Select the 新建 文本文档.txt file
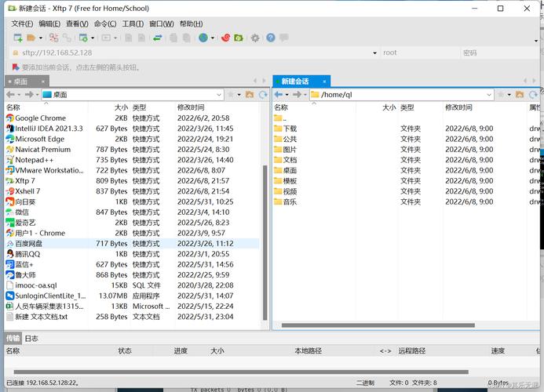The height and width of the screenshot is (392, 544). click(132, 317)
